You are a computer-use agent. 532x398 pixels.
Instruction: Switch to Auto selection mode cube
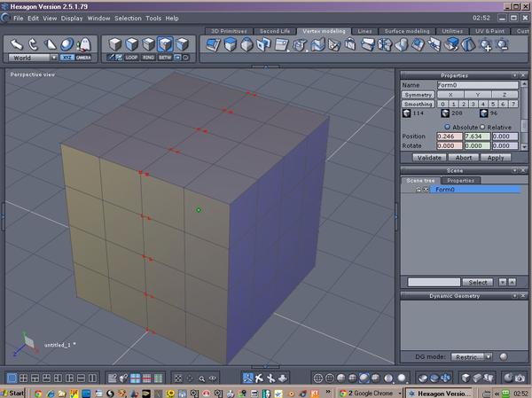coord(182,44)
